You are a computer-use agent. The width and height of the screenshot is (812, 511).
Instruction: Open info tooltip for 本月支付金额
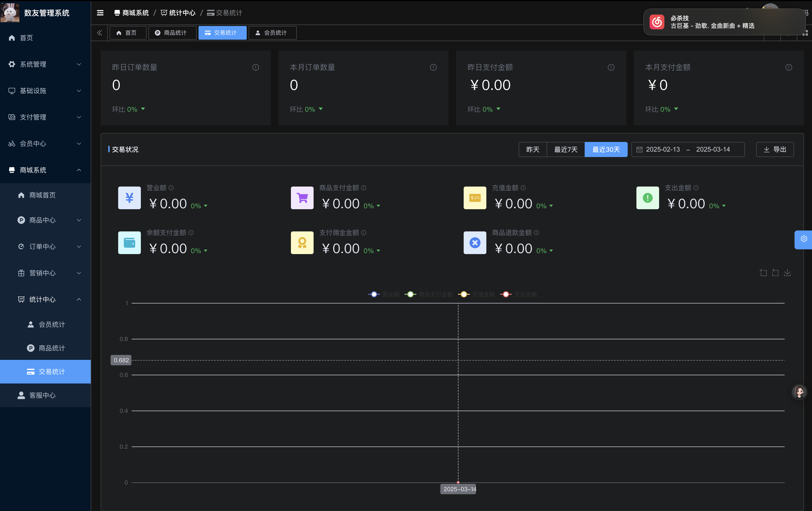[789, 67]
